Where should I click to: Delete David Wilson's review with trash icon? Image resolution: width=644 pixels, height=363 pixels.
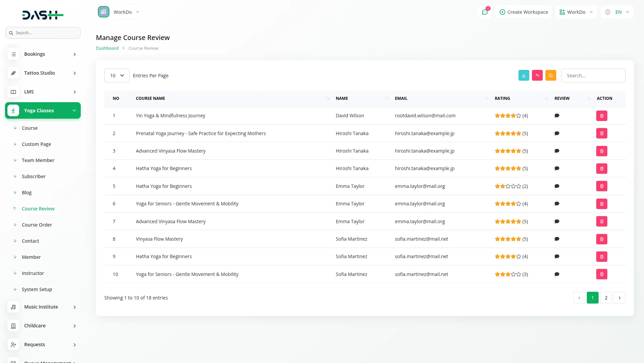601,116
